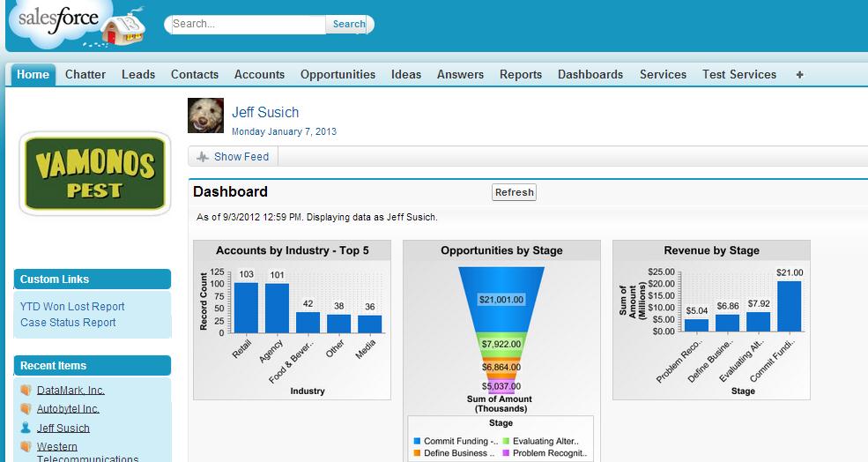Click the Media industry bar
The image size is (868, 462).
(x=370, y=324)
